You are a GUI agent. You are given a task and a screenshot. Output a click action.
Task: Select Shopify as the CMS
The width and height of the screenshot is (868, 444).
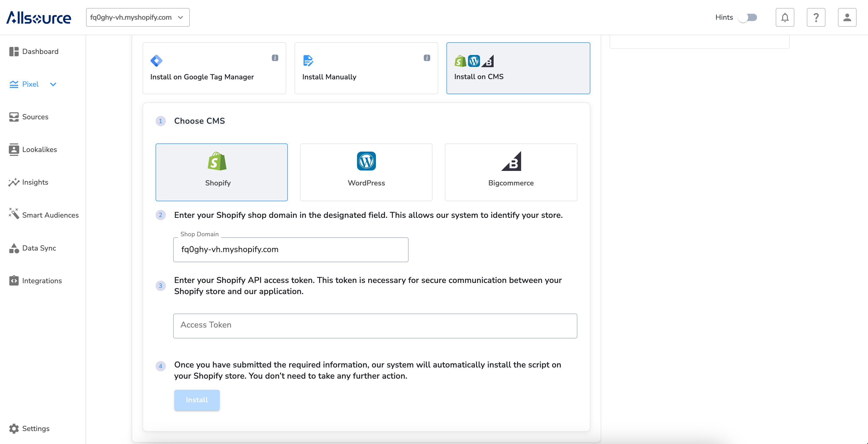221,172
